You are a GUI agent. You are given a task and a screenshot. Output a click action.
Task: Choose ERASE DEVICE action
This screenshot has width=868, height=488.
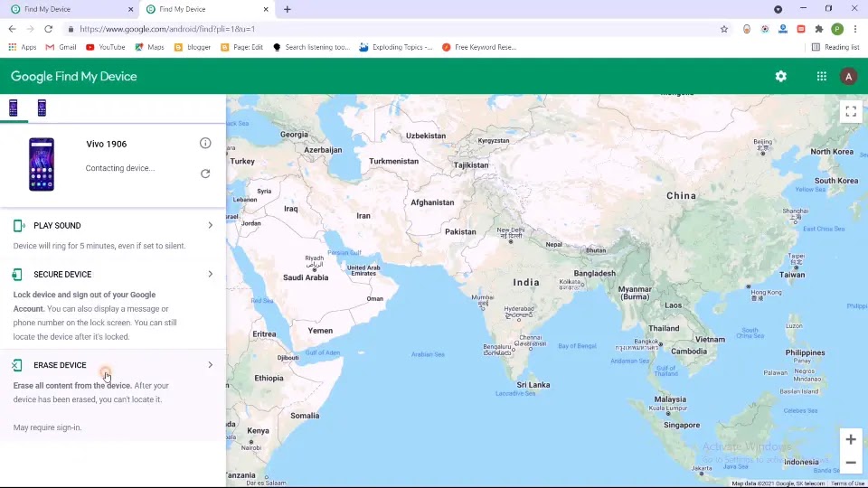click(60, 365)
